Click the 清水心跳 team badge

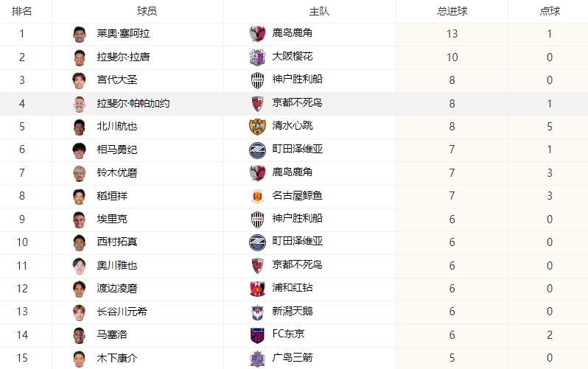[x=257, y=126]
